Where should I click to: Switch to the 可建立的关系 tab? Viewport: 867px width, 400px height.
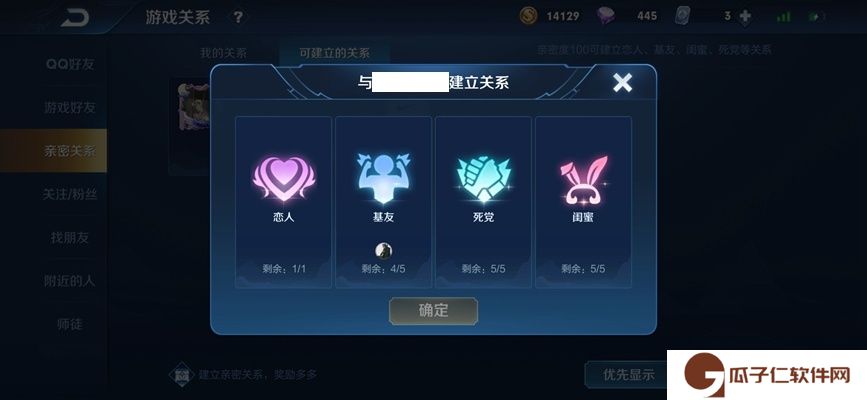pos(335,53)
